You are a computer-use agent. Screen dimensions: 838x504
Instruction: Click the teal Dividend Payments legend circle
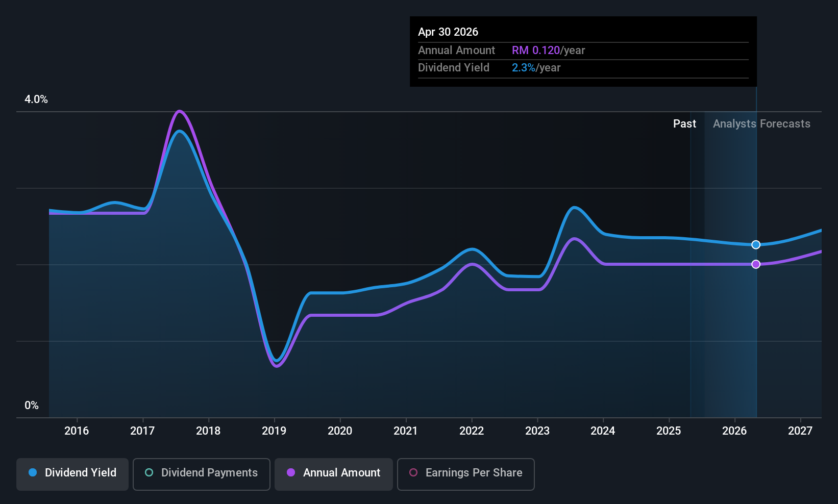click(149, 473)
